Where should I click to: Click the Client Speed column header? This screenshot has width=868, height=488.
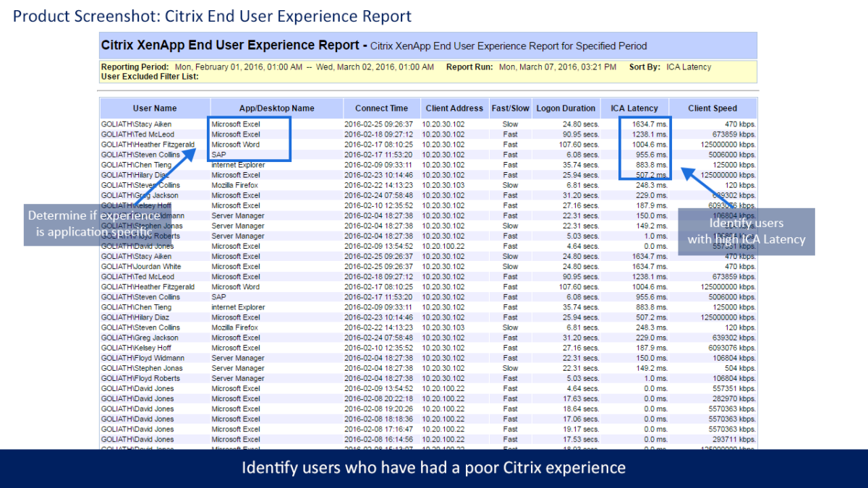[712, 108]
